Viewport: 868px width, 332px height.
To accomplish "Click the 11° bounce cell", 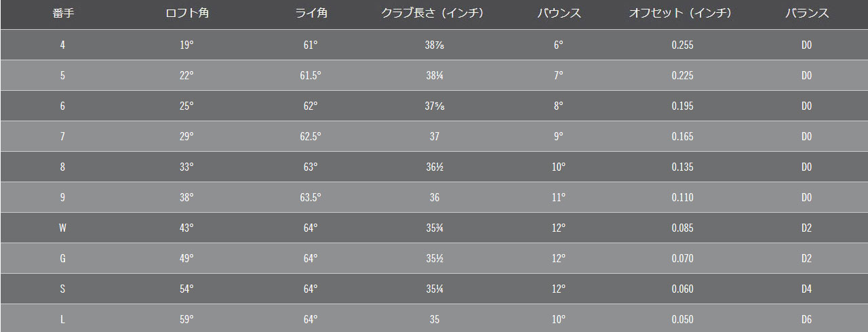I will (x=559, y=198).
